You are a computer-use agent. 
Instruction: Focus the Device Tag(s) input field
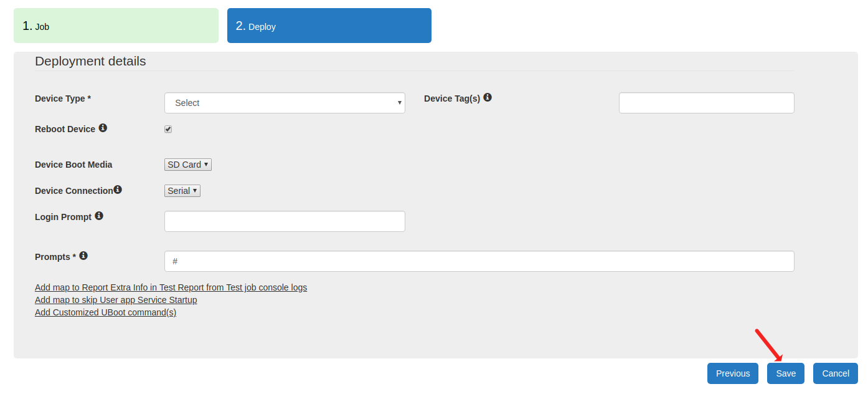[706, 103]
